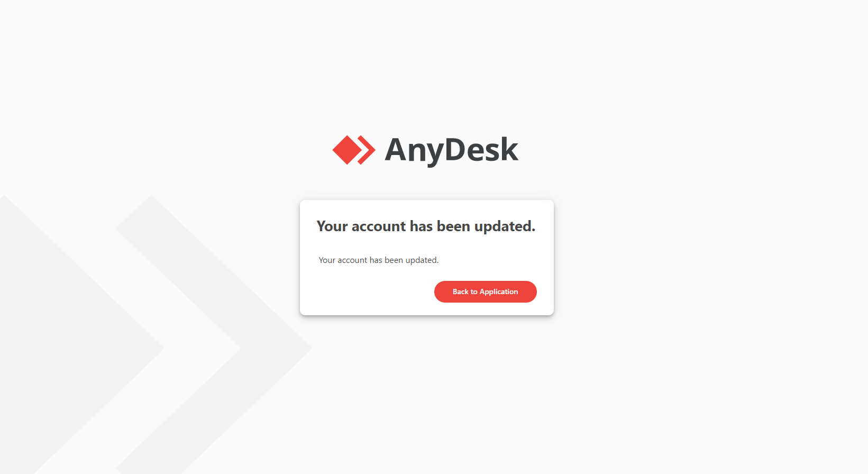868x474 pixels.
Task: Click the word "account" in bold heading
Action: click(379, 226)
